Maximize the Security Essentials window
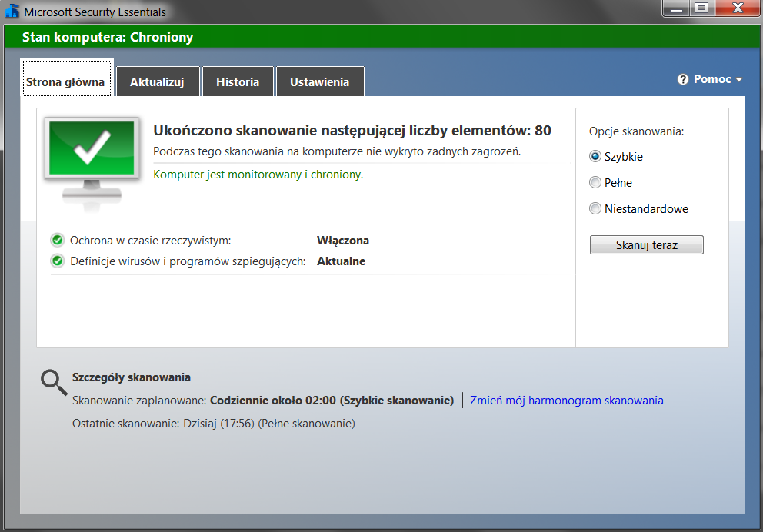This screenshot has height=532, width=763. (701, 8)
